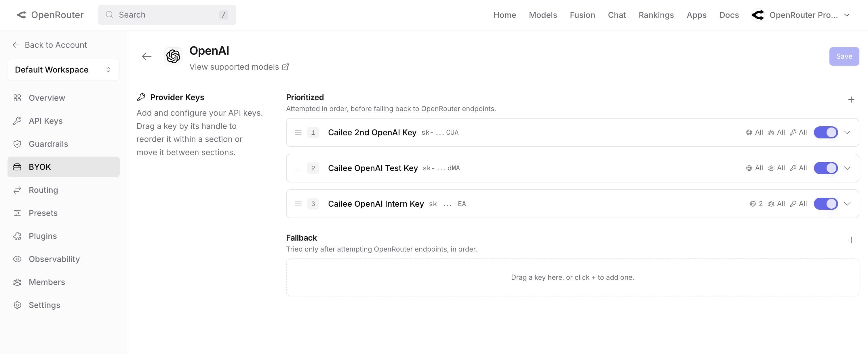Open Fusion in top navigation
This screenshot has width=868, height=354.
point(582,15)
